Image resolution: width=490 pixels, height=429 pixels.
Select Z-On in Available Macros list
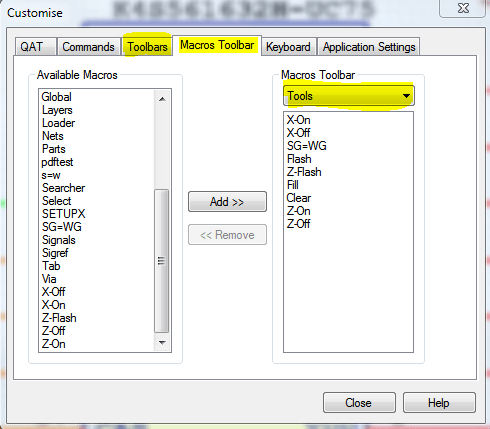coord(53,344)
